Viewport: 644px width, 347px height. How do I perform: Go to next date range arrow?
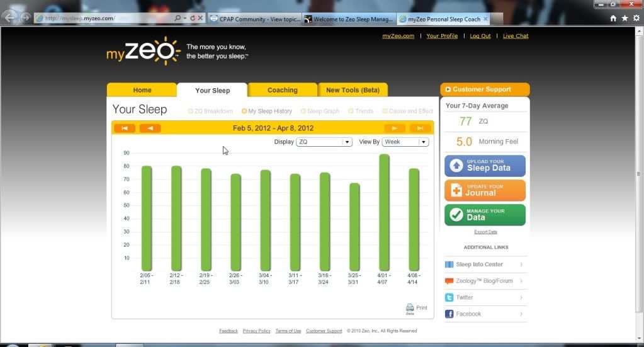pos(395,128)
